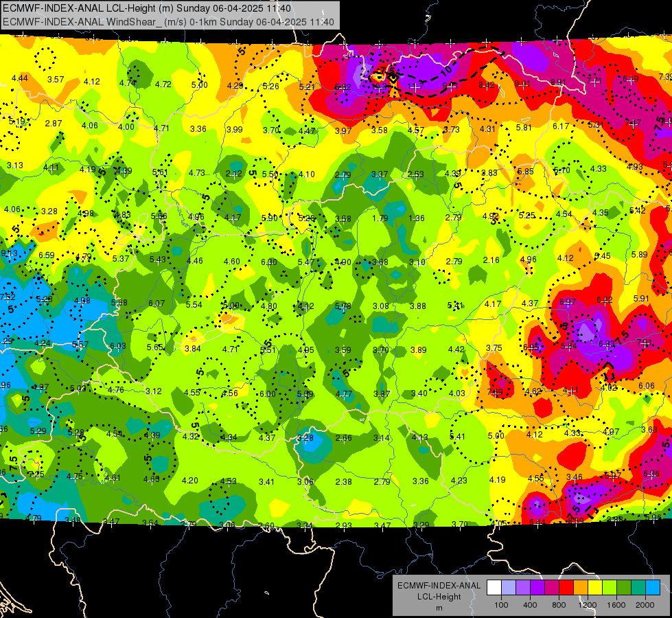Image resolution: width=672 pixels, height=618 pixels.
Task: Click the wind shear value 7.25 on the map
Action: (36, 474)
